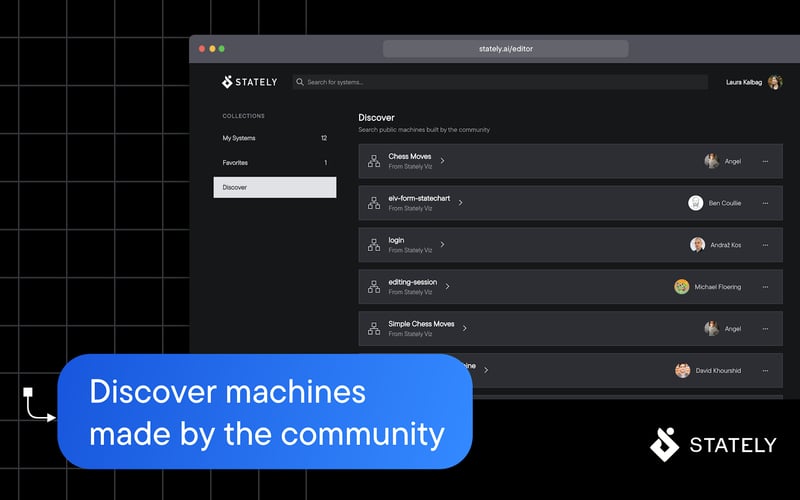The image size is (800, 500).
Task: Click the green maximize window button
Action: (x=221, y=49)
